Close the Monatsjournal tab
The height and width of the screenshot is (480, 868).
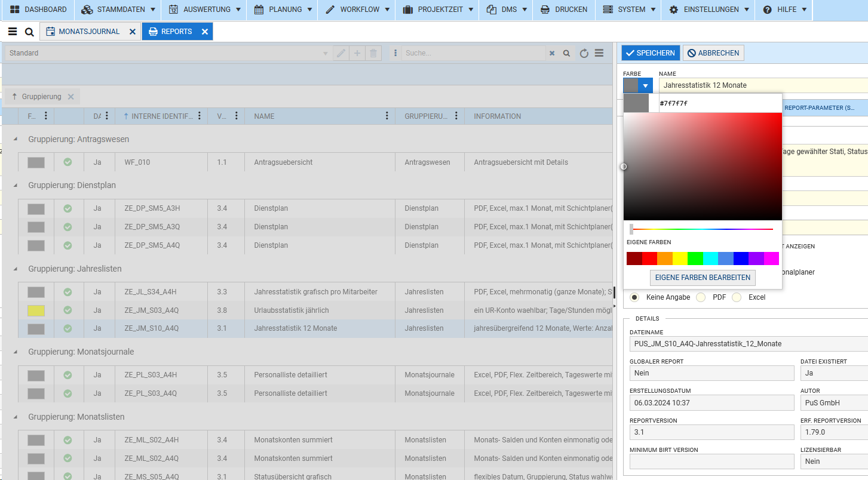[133, 32]
